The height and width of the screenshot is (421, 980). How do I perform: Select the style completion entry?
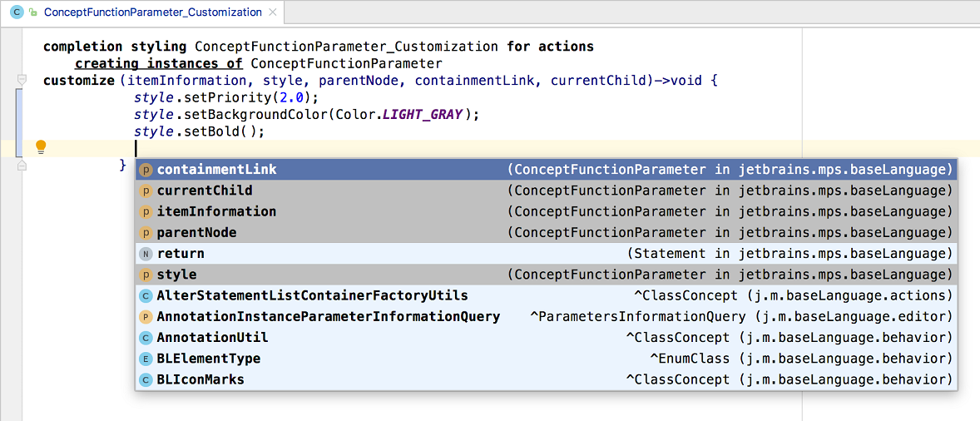pos(176,275)
